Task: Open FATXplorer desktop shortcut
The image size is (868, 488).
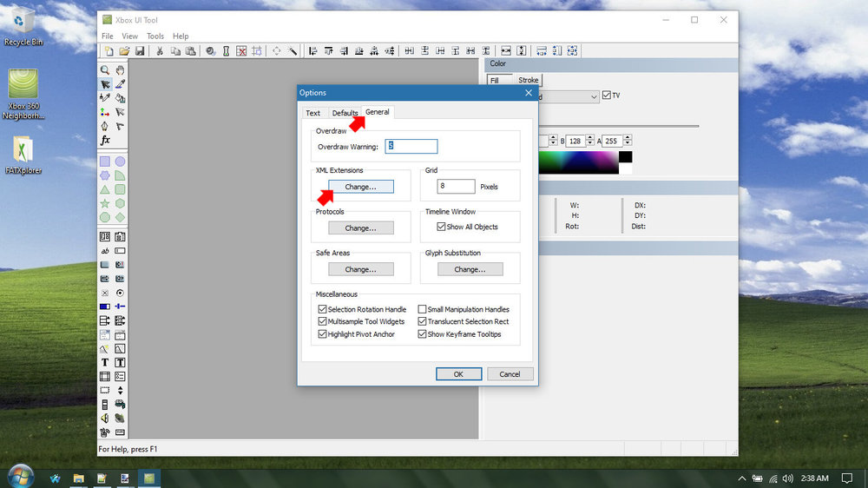Action: coord(23,155)
